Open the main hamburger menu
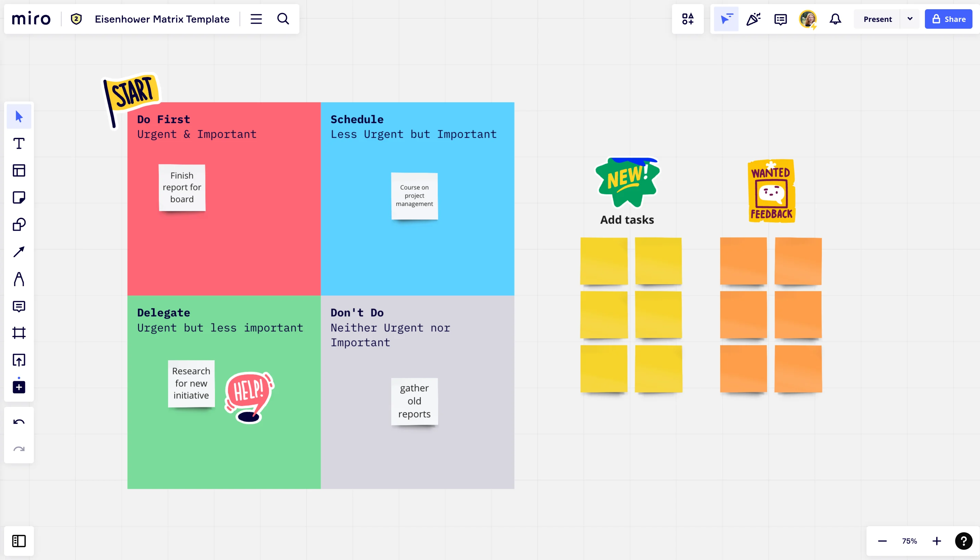This screenshot has width=980, height=560. [256, 19]
